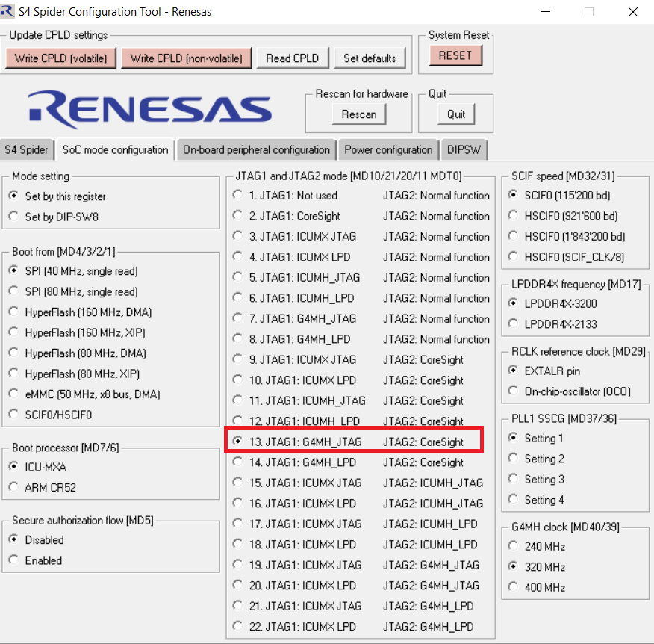Select ARM CR52 as boot processor
The image size is (654, 644).
(13, 487)
